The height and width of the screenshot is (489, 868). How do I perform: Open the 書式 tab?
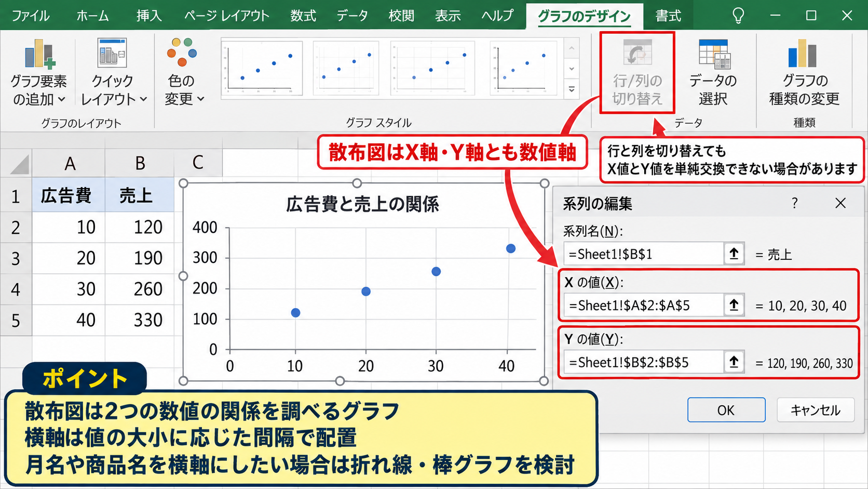click(x=668, y=16)
